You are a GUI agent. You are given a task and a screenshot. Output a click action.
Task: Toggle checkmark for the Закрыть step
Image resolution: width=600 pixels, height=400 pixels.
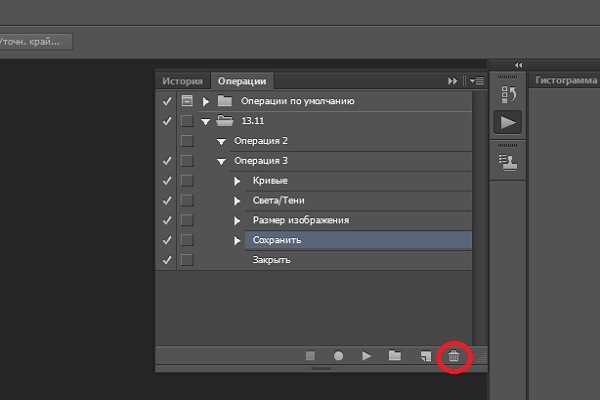coord(166,260)
